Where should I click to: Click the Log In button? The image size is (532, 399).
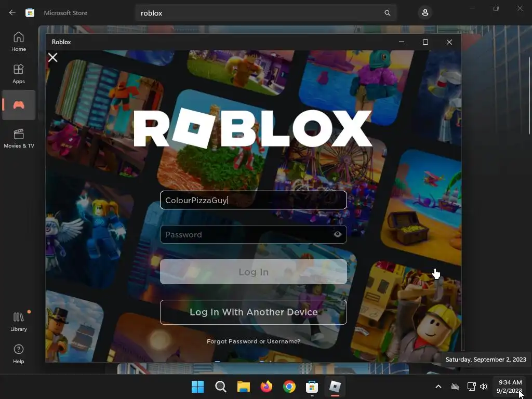[254, 272]
